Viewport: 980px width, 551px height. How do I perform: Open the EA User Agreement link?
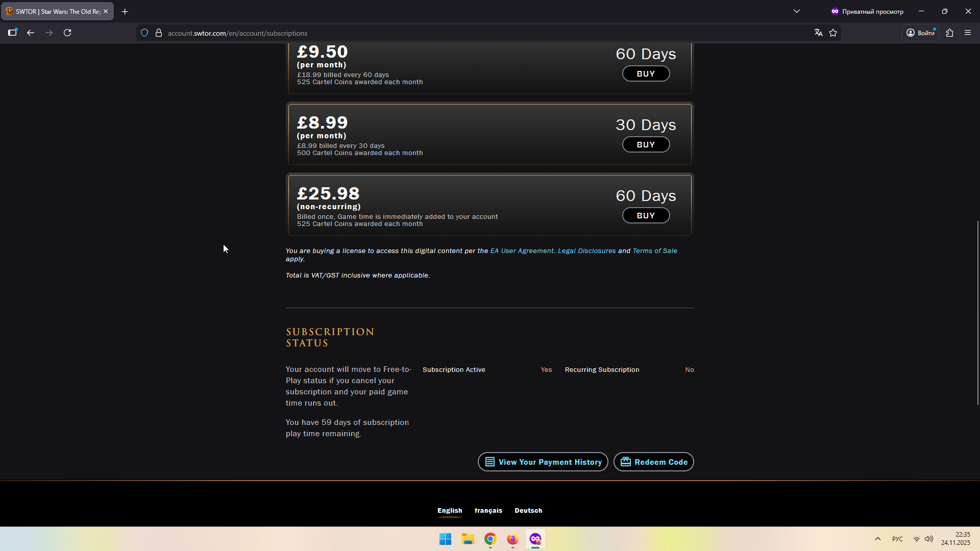pyautogui.click(x=522, y=251)
